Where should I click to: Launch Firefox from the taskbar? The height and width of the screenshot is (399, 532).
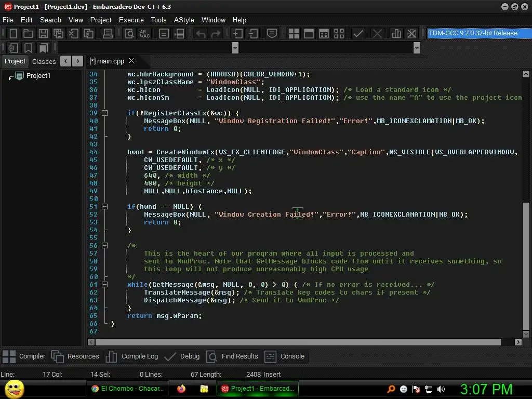181,389
